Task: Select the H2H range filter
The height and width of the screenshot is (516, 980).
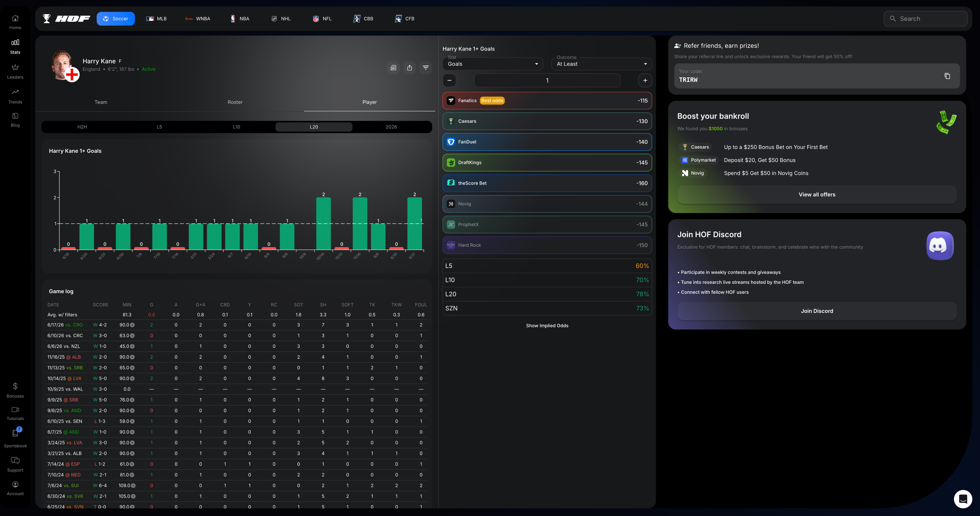Action: [x=82, y=127]
